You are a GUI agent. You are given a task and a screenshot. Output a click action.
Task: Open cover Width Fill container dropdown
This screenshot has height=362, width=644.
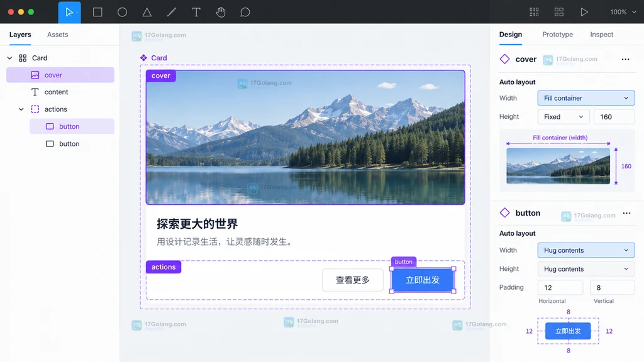tap(586, 98)
